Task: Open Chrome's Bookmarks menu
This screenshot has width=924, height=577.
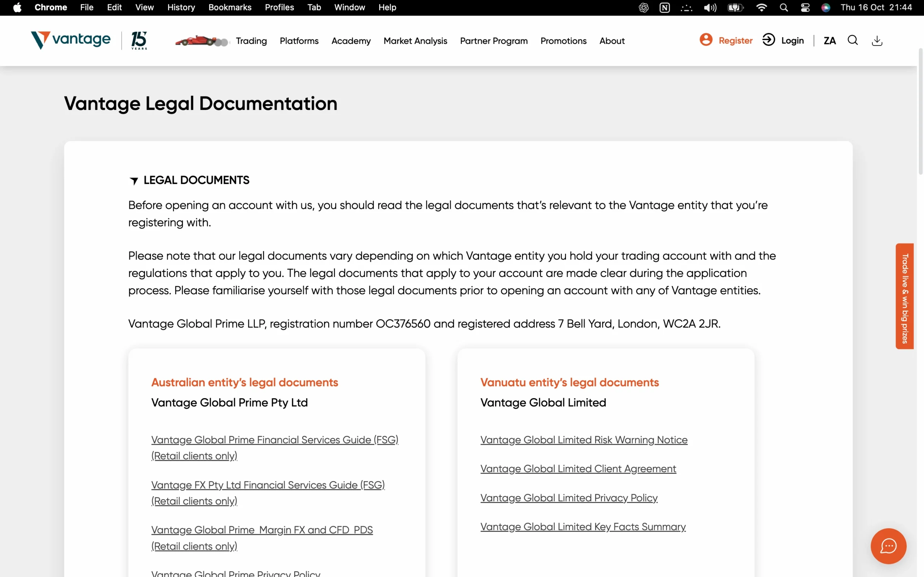Action: (230, 8)
